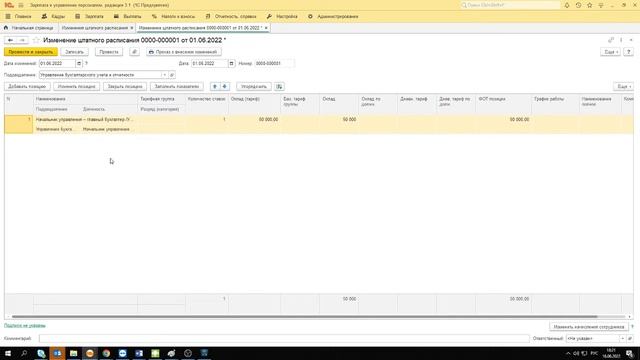Viewport: 640px width, 360px height.
Task: Click the Количество ставок column header
Action: click(x=207, y=99)
